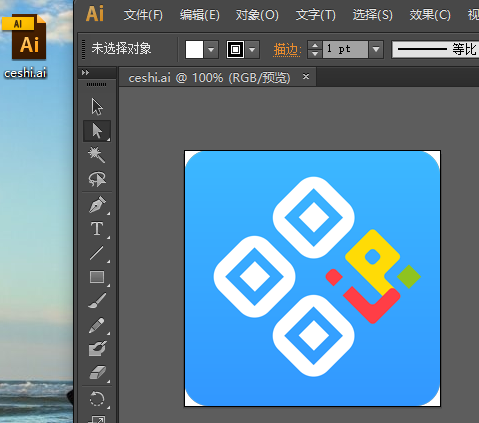
Task: Select the black arrow Selection tool
Action: click(x=97, y=107)
